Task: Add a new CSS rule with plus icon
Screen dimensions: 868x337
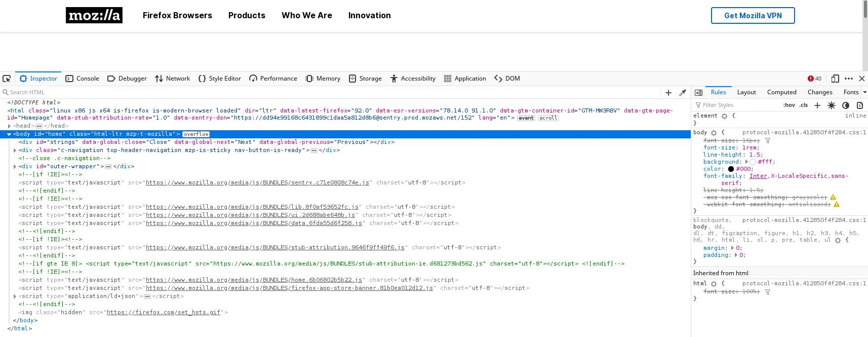Action: coord(817,105)
